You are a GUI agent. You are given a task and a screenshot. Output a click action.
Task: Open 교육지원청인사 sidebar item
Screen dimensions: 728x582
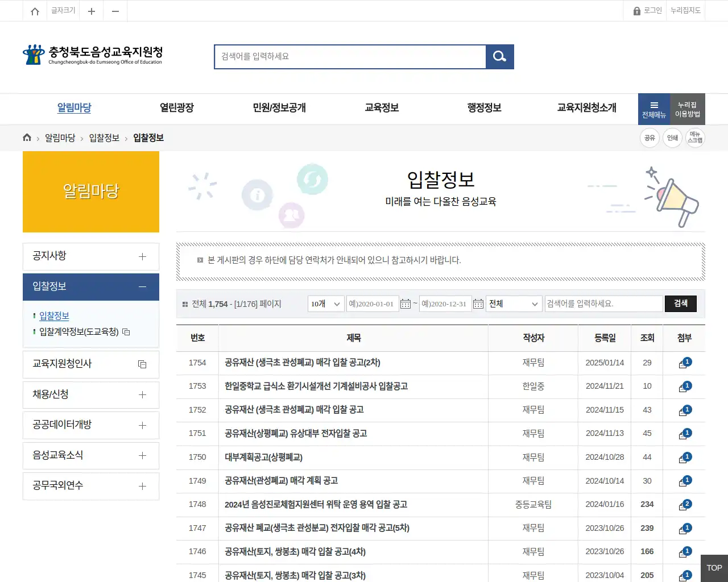click(91, 364)
